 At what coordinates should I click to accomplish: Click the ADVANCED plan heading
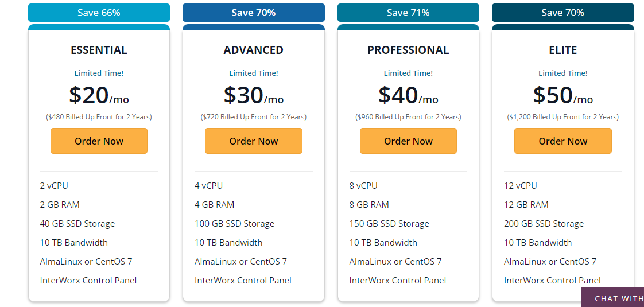254,50
